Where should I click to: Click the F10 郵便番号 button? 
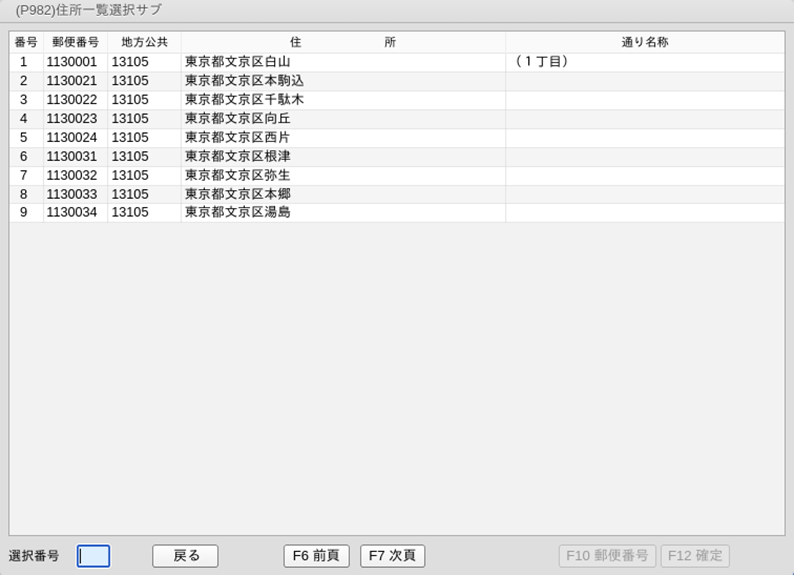pos(606,556)
